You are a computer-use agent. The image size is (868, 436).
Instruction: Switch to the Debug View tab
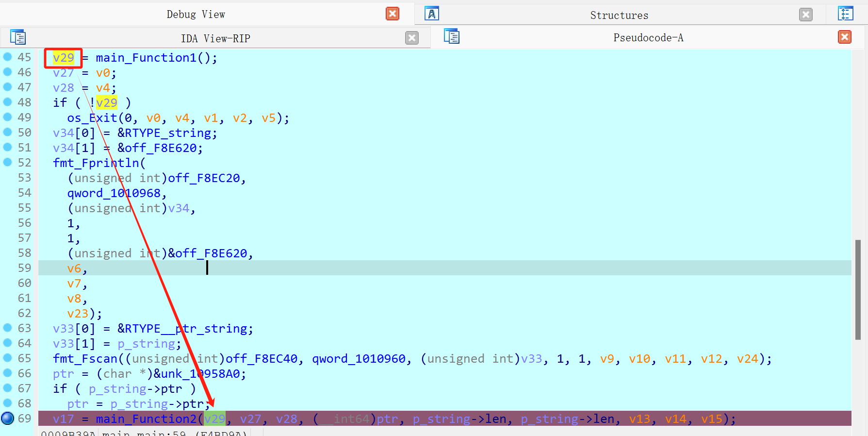pos(196,14)
